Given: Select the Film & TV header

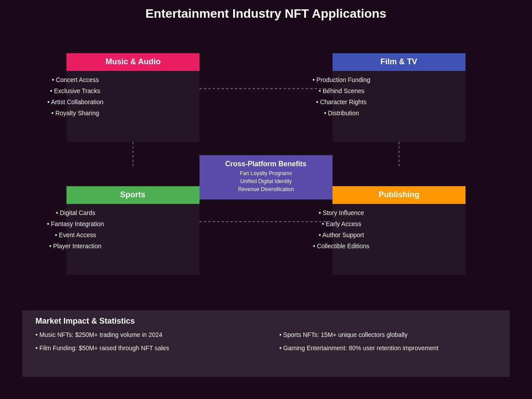Looking at the screenshot, I should [399, 62].
